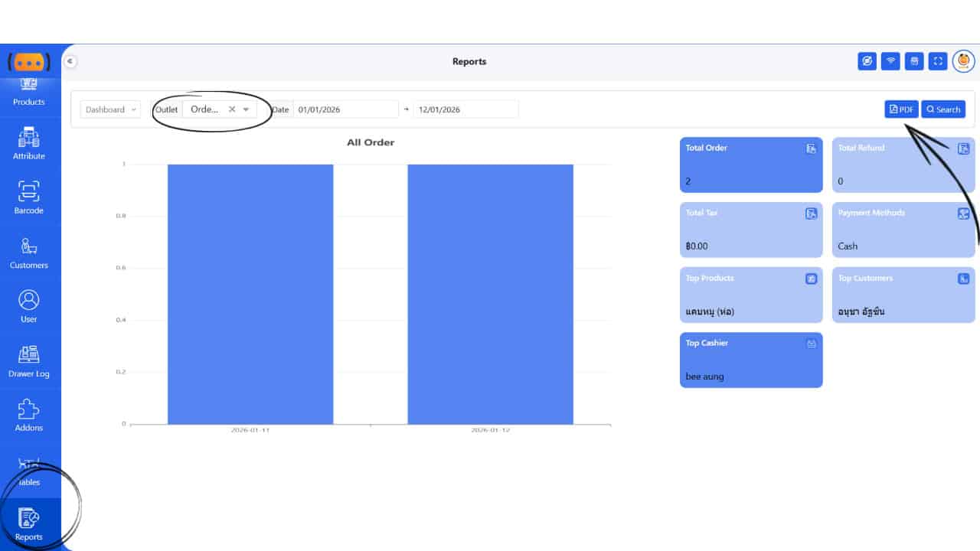Go to Barcode in the sidebar
This screenshot has width=980, height=551.
coord(29,197)
